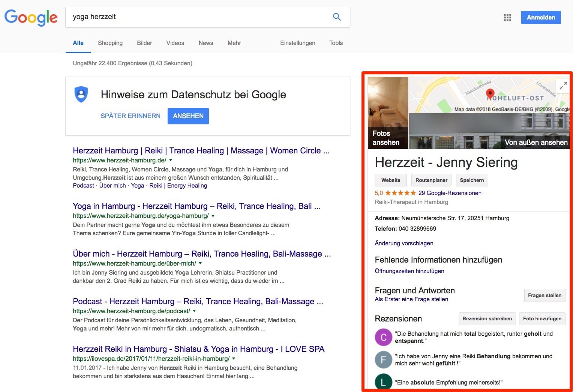Image resolution: width=573 pixels, height=392 pixels.
Task: Click reviewer avatar C
Action: (383, 337)
